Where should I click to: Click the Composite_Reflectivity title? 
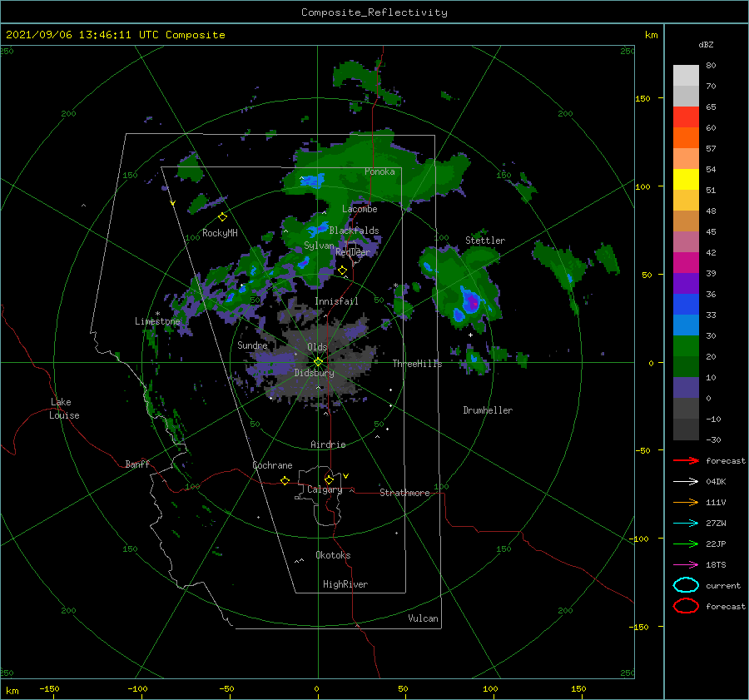pos(374,12)
